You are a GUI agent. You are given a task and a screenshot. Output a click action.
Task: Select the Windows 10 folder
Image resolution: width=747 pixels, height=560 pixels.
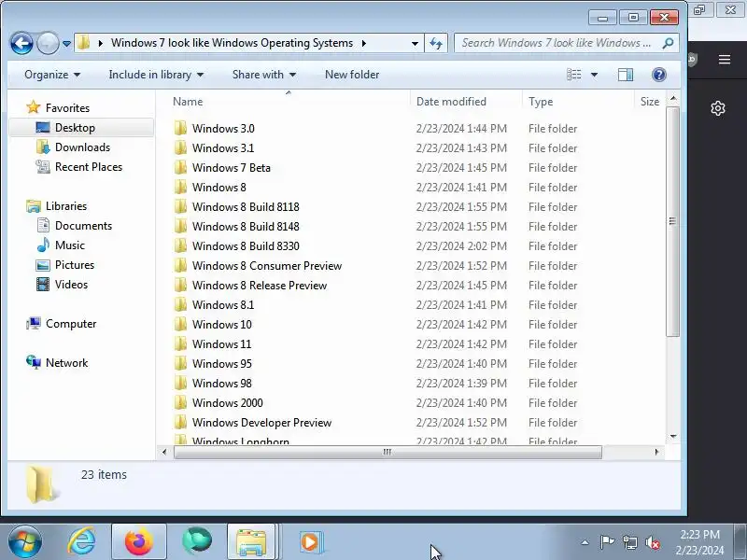coord(222,324)
